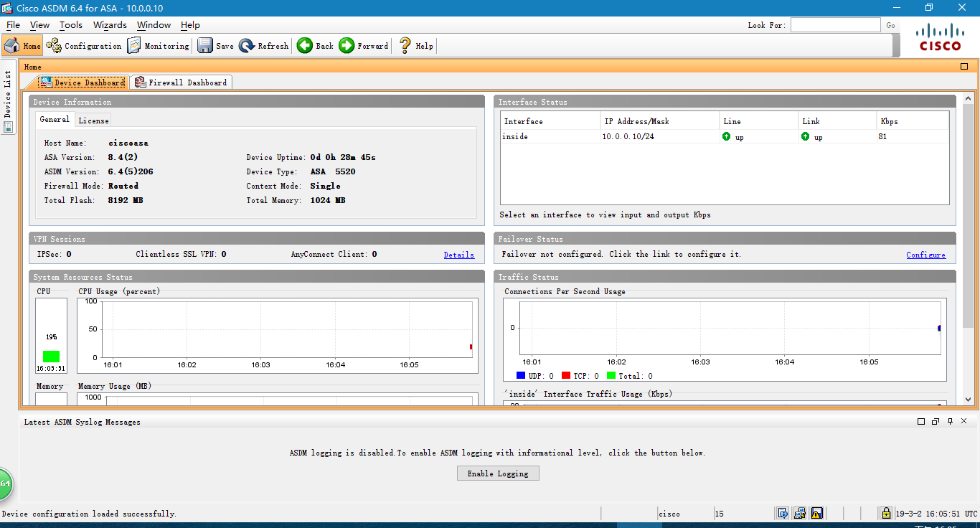Click the green CPU 19% usage bar
The image size is (980, 528).
point(51,357)
